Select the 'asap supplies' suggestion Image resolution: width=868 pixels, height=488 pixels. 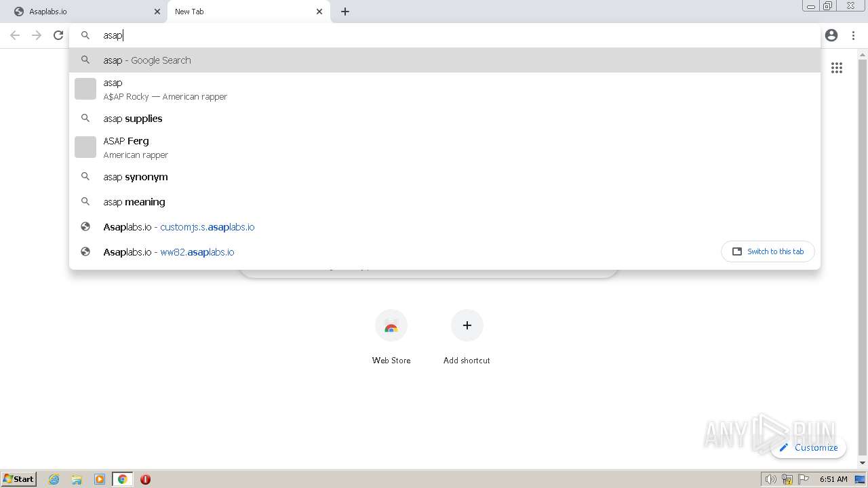(x=444, y=119)
